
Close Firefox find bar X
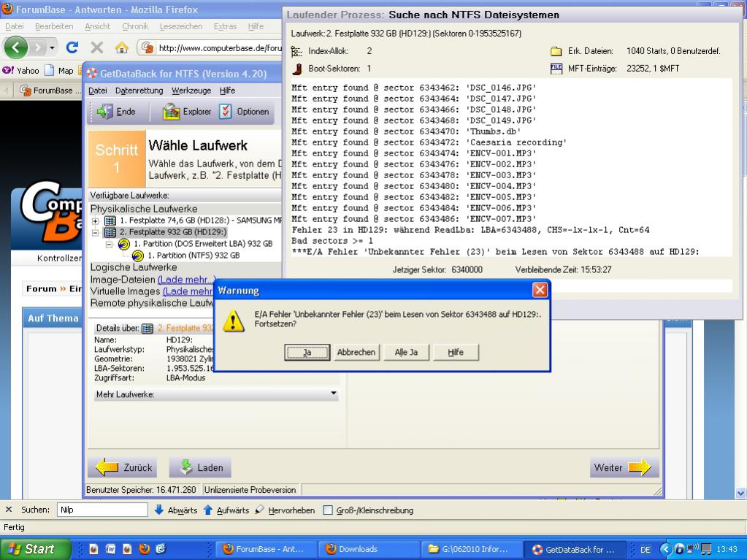click(9, 510)
